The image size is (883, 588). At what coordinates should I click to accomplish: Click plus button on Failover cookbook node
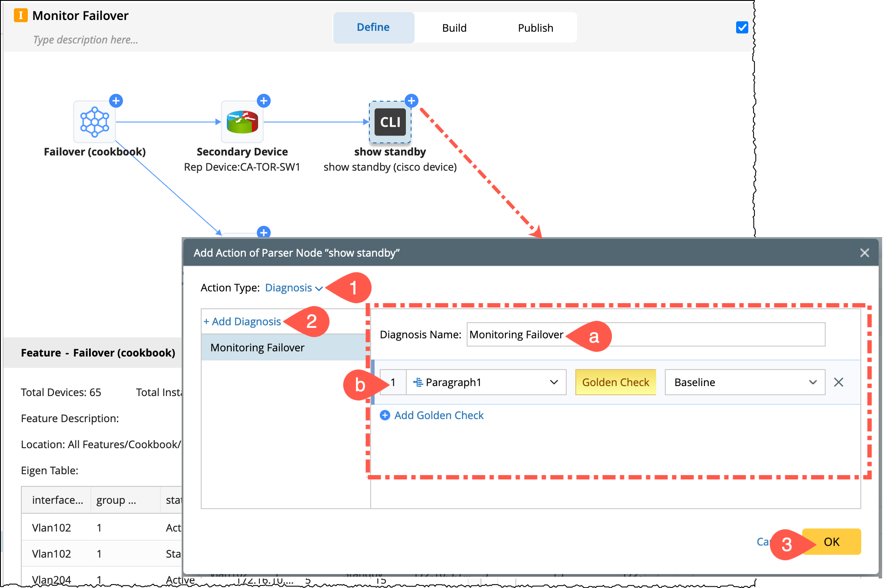116,101
